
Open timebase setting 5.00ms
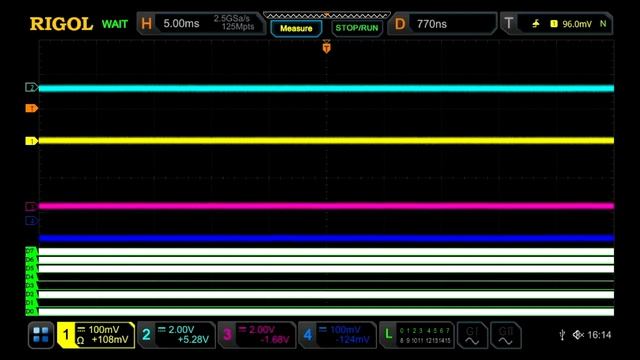point(181,24)
